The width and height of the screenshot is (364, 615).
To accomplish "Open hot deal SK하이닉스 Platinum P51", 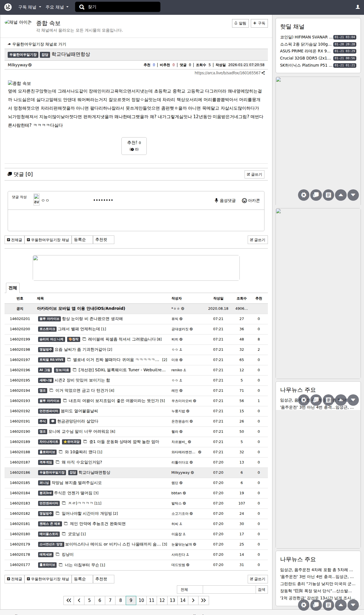I will pos(306,65).
